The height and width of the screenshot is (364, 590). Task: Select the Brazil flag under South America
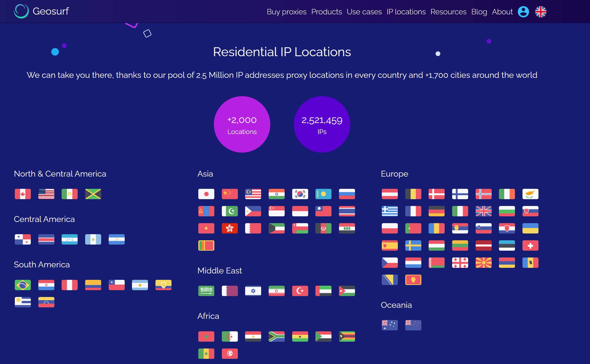(22, 285)
